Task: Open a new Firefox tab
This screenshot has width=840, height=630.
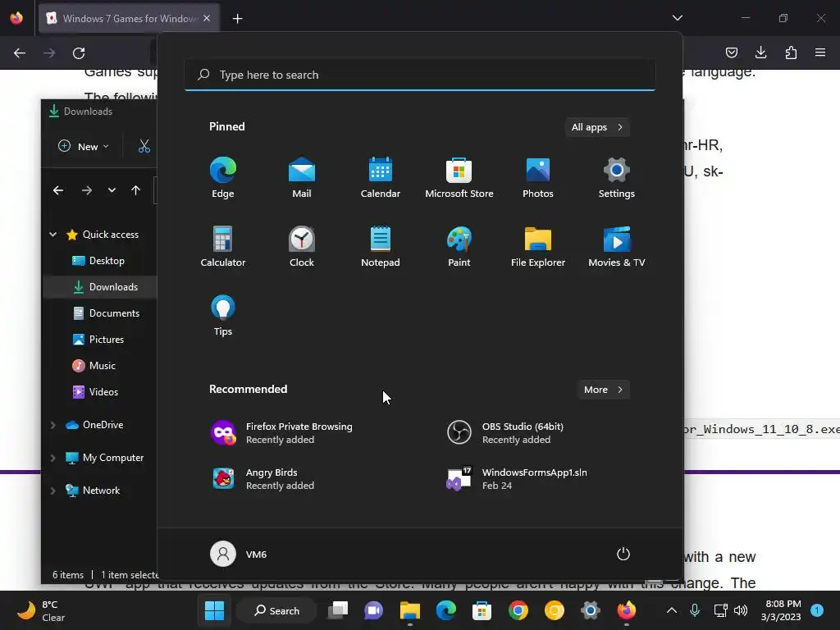Action: [237, 19]
